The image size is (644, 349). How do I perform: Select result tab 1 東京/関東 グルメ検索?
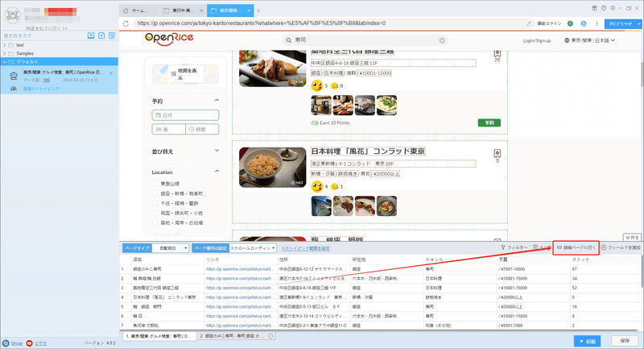point(159,336)
